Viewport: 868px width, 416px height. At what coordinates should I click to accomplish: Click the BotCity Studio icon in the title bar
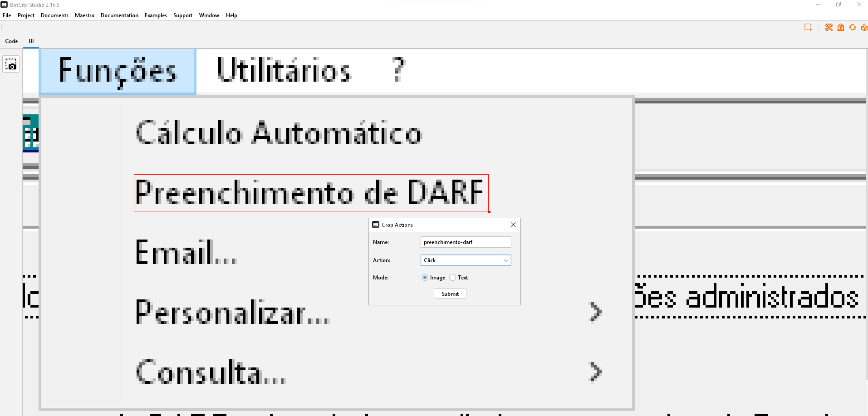click(4, 5)
